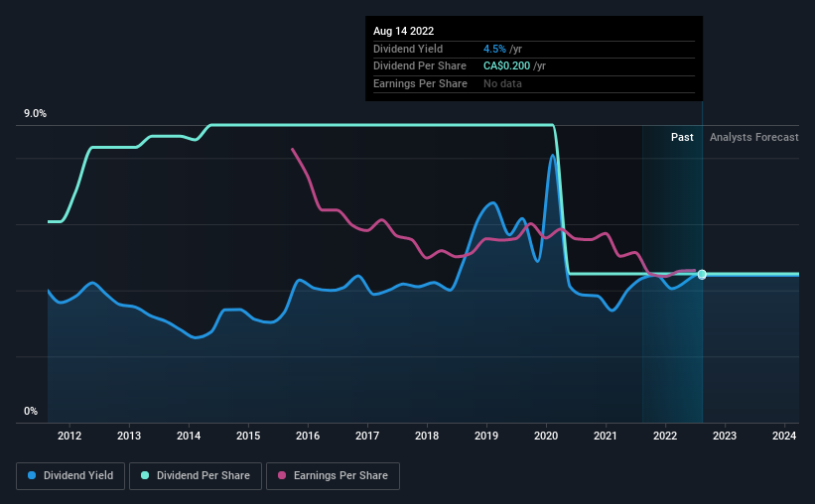Select the Aug 14 2022 data point marker
This screenshot has height=504, width=815.
(702, 275)
